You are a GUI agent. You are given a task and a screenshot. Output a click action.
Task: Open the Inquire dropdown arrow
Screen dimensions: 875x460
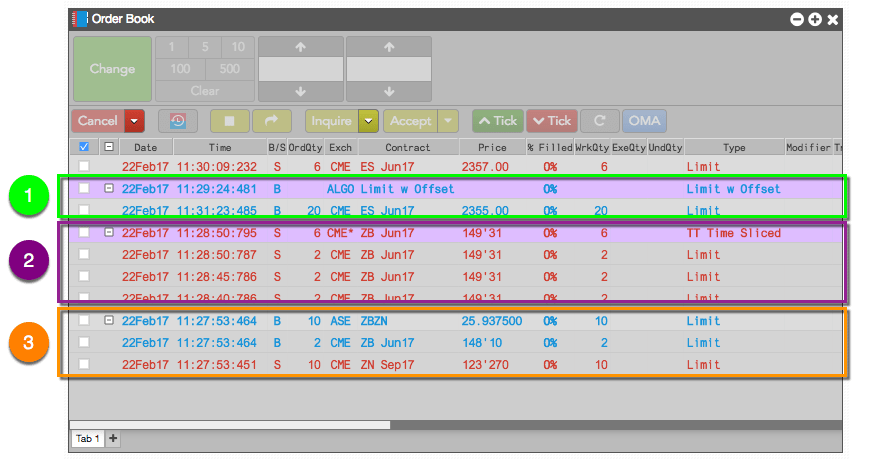(x=368, y=121)
